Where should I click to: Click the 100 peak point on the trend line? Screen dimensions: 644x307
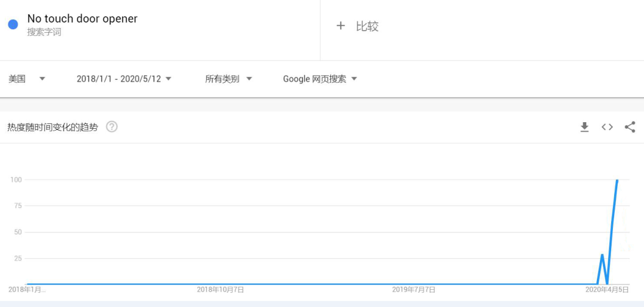click(617, 180)
